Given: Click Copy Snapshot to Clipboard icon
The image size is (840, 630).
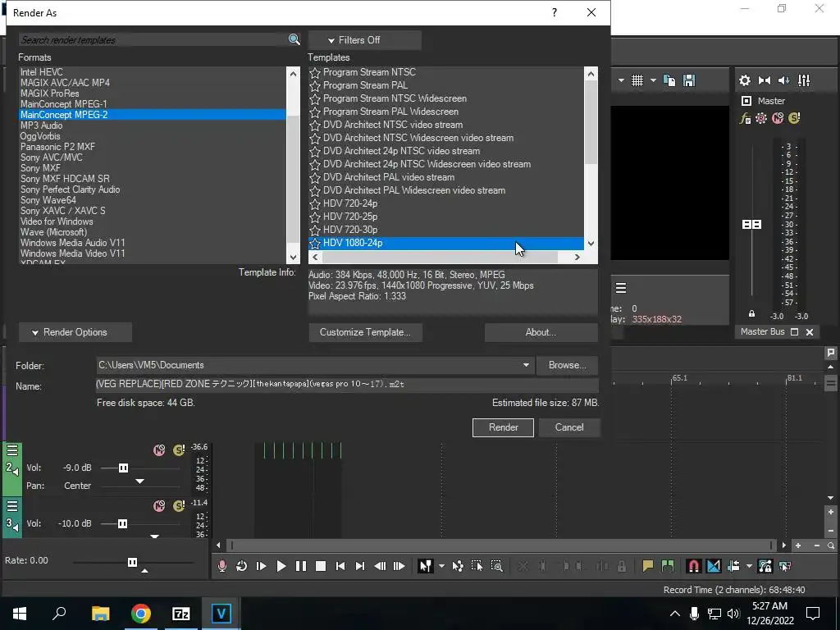Looking at the screenshot, I should (x=669, y=80).
